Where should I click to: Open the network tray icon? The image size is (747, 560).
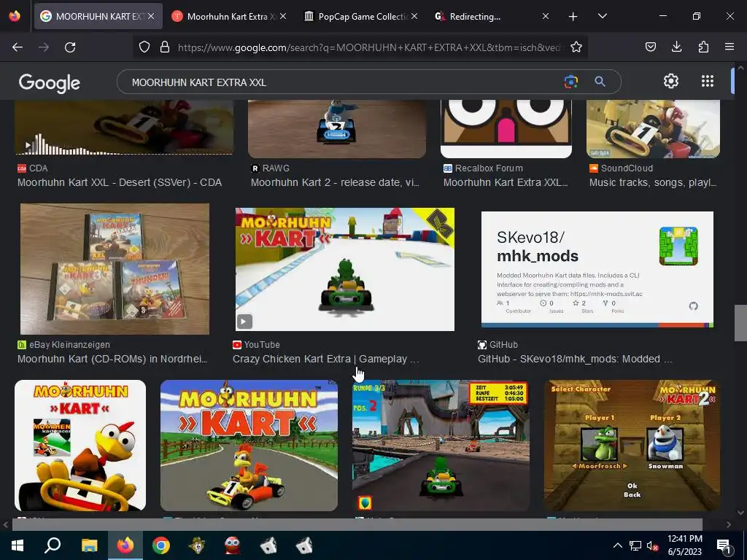point(635,545)
